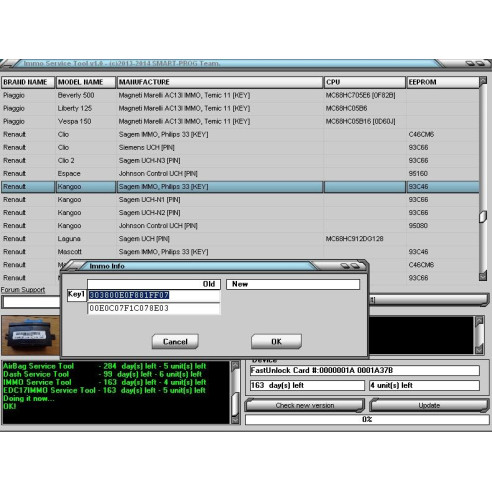
Task: Select the Piaggio Vespa 150 row
Action: pyautogui.click(x=240, y=121)
